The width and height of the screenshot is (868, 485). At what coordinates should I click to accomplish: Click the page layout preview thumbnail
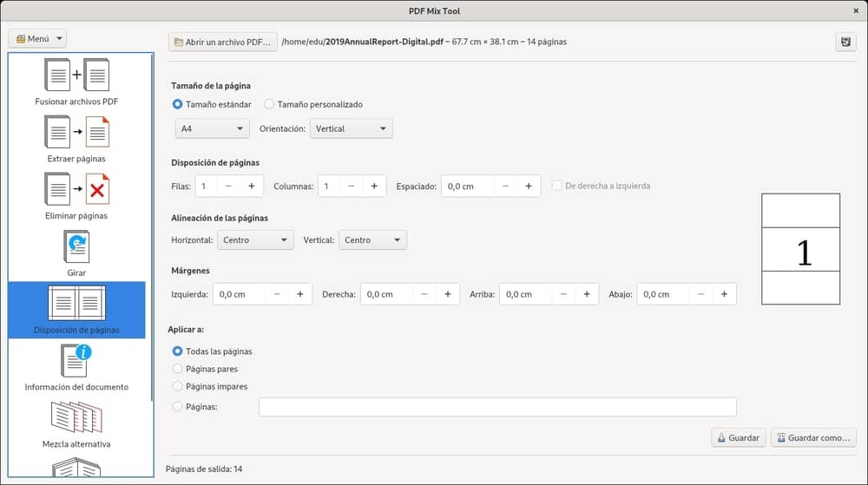[800, 249]
